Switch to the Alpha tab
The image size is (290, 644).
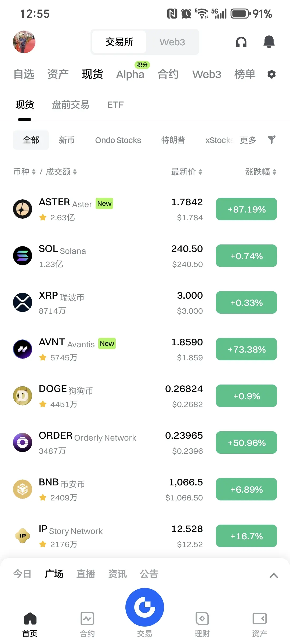(x=130, y=74)
